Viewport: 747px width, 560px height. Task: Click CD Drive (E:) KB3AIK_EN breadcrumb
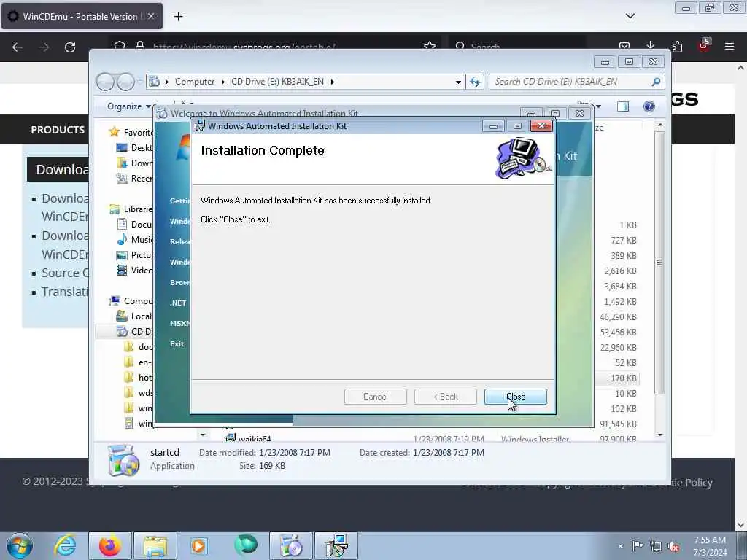pyautogui.click(x=277, y=82)
